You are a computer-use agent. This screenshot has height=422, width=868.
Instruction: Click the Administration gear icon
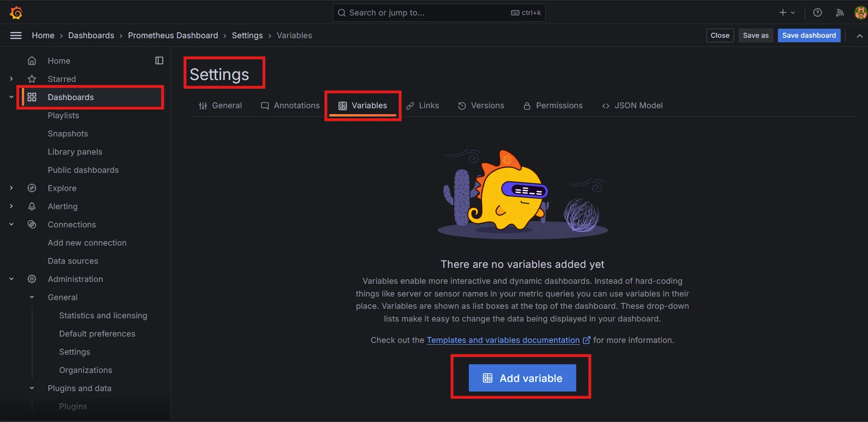(32, 279)
